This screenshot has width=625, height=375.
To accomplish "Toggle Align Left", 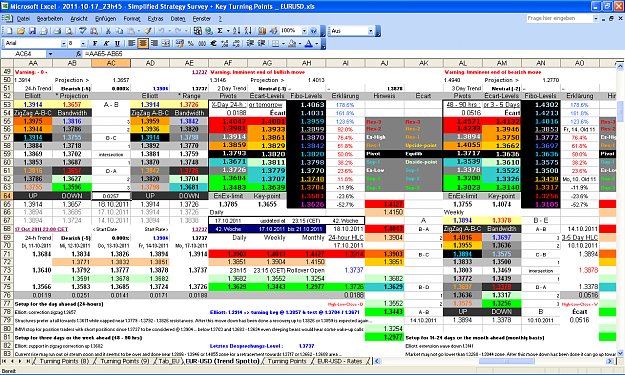I will coord(131,43).
